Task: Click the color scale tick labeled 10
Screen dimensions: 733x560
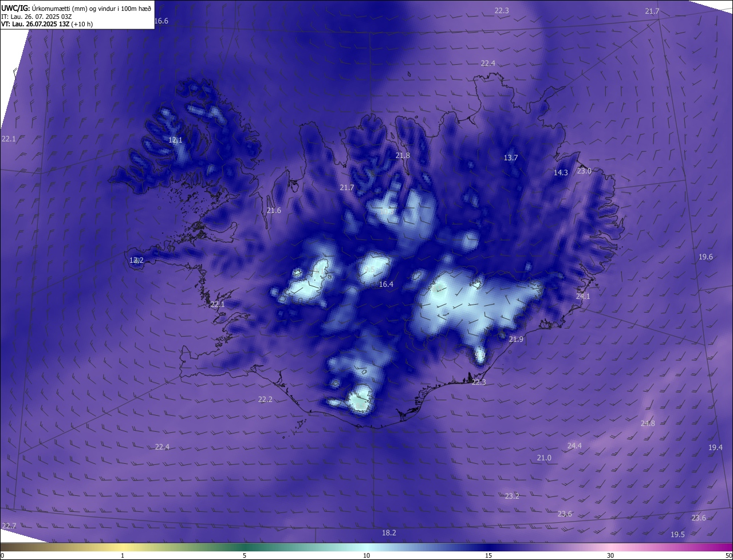Action: click(x=366, y=555)
